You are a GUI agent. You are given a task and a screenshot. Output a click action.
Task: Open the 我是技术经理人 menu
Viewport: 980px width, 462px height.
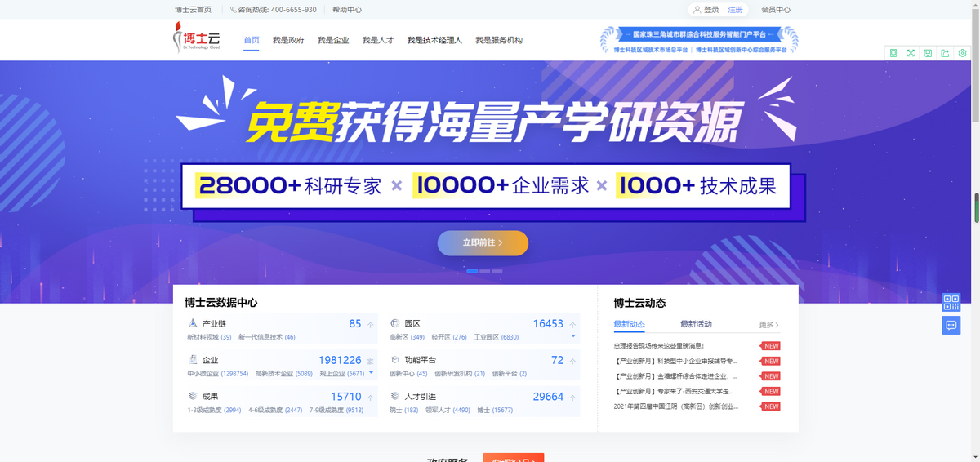click(434, 40)
